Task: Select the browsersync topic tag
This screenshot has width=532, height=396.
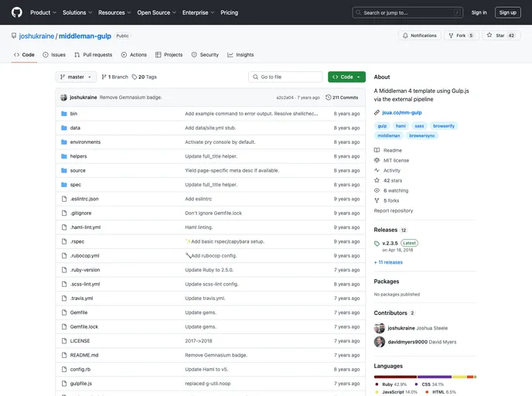Action: pos(421,135)
